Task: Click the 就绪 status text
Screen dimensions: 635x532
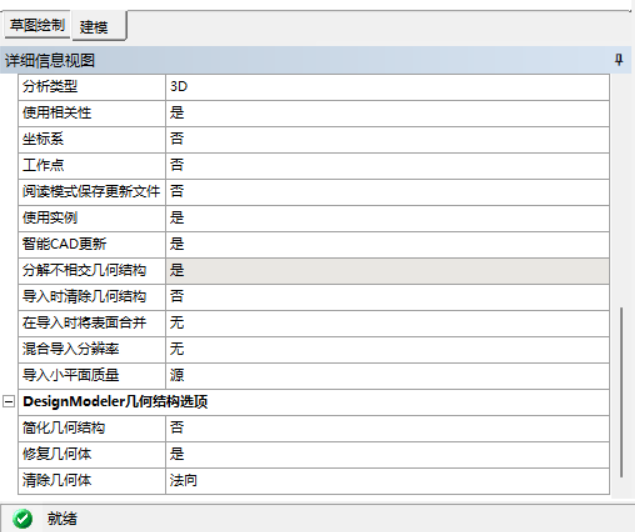Action: click(x=62, y=519)
